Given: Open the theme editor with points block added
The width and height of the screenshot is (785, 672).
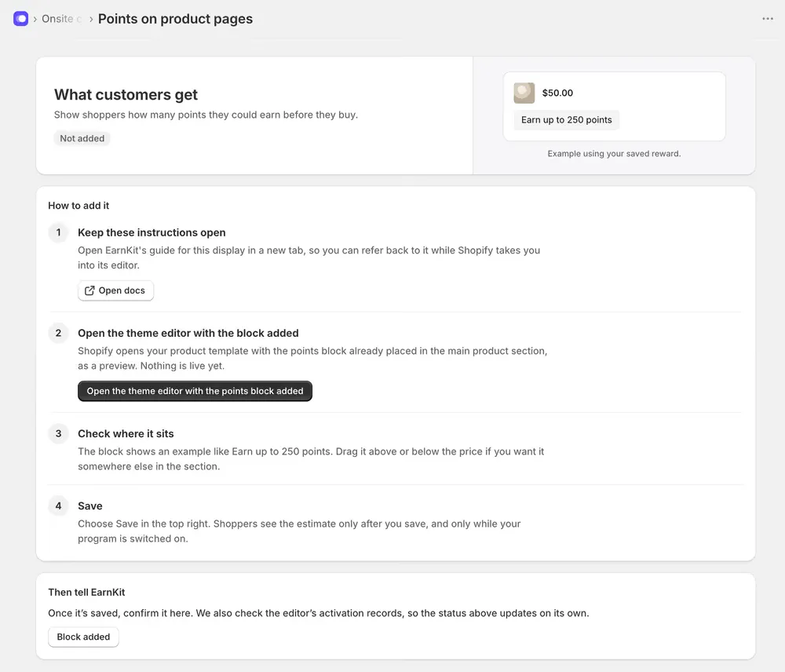Looking at the screenshot, I should tap(195, 391).
